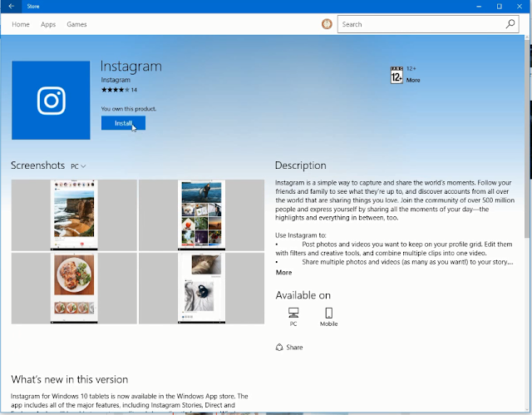Click the back arrow in title bar

point(11,6)
